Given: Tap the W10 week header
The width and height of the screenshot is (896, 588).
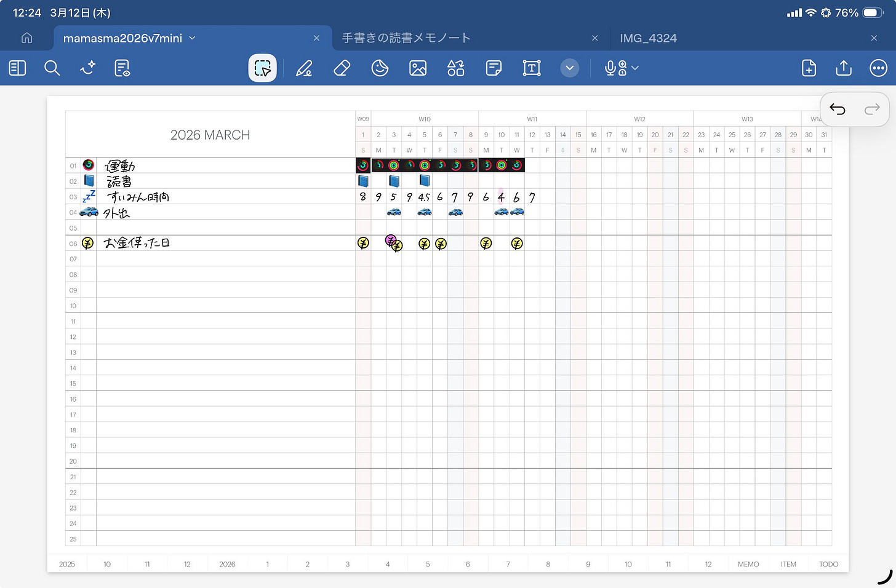Looking at the screenshot, I should point(425,119).
